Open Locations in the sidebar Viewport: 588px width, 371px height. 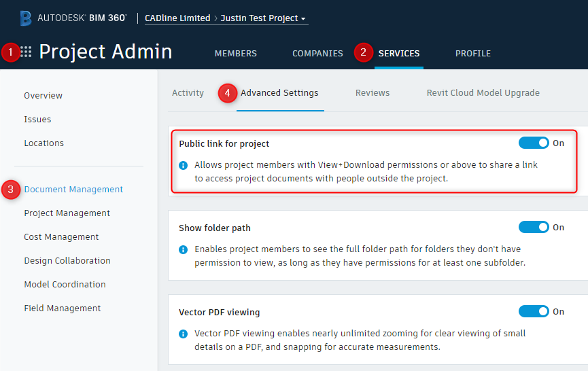(44, 143)
